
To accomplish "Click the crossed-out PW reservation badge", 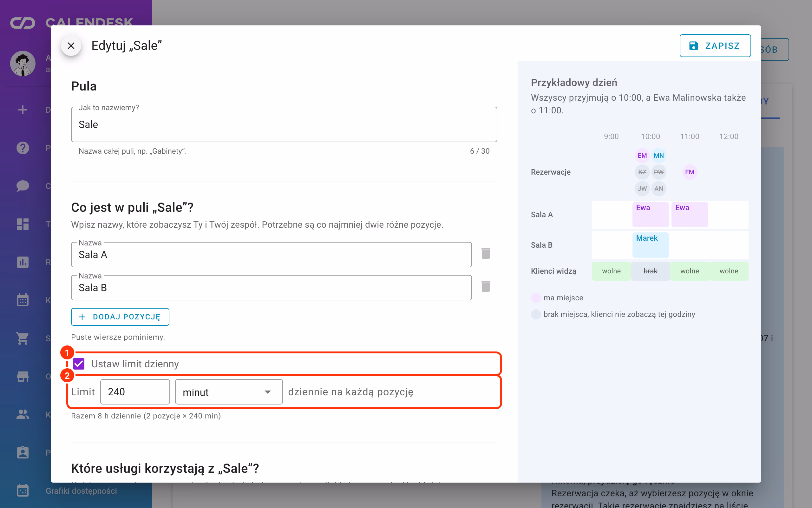I will coord(659,172).
